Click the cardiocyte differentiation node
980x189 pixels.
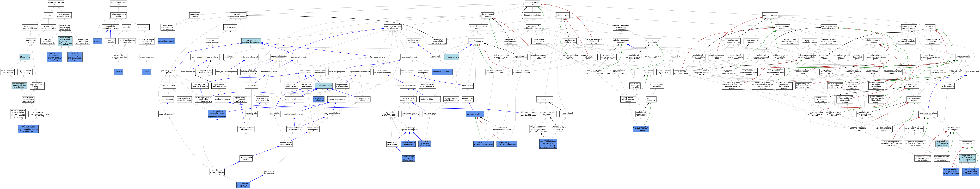click(x=430, y=99)
